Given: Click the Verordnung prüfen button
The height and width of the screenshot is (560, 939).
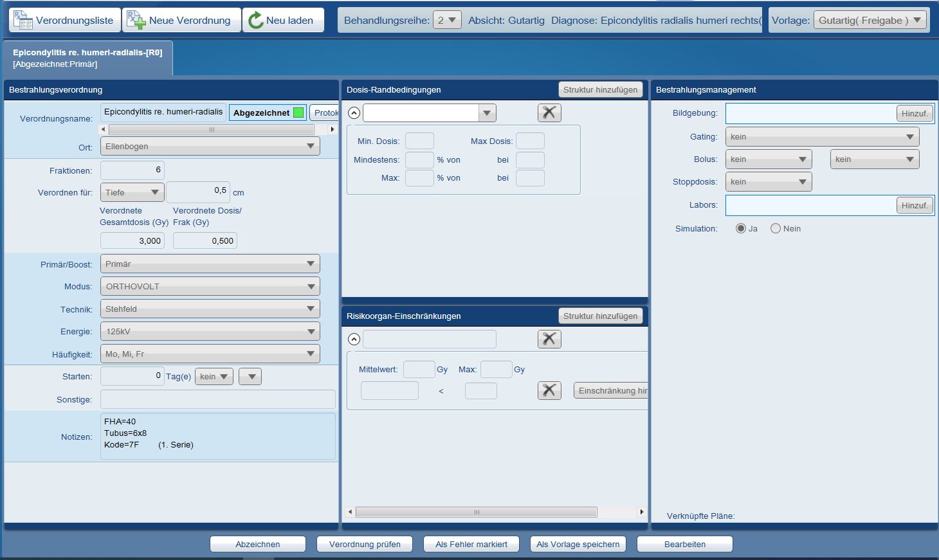Looking at the screenshot, I should tap(365, 544).
